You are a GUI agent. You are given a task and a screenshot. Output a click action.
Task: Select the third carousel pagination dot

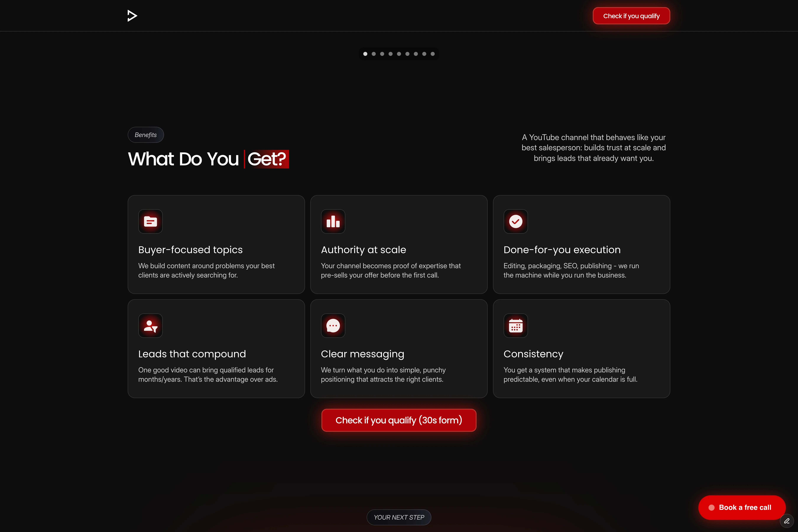point(382,54)
